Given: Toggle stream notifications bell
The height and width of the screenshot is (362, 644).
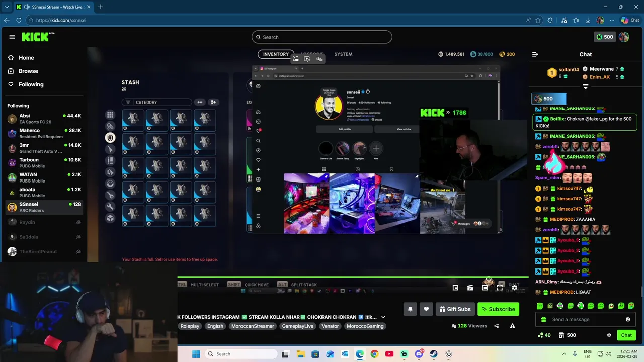Looking at the screenshot, I should pyautogui.click(x=410, y=309).
